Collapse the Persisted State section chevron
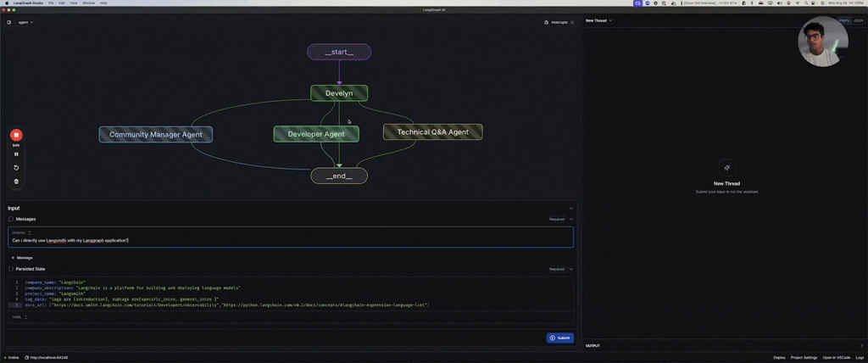This screenshot has height=363, width=868. (570, 269)
